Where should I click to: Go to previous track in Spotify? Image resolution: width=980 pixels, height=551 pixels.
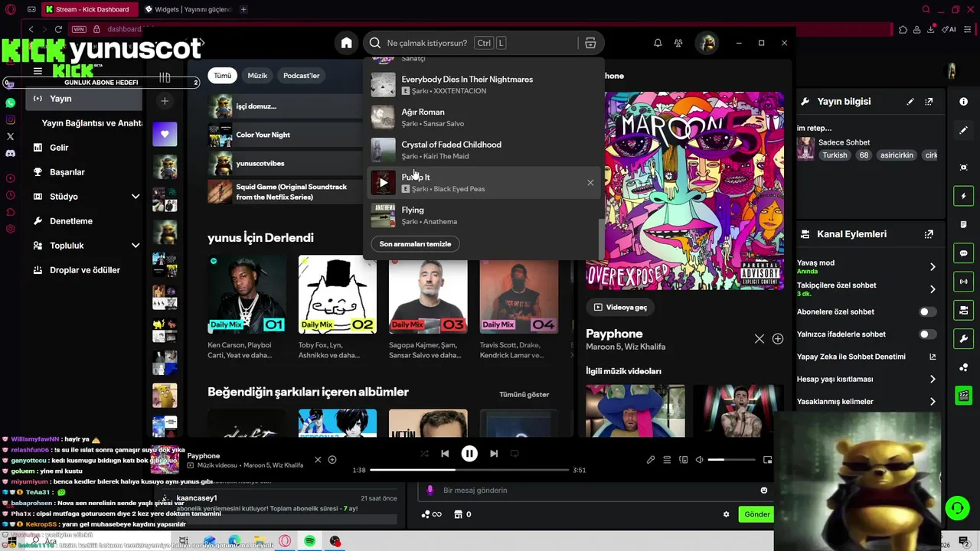pos(445,454)
